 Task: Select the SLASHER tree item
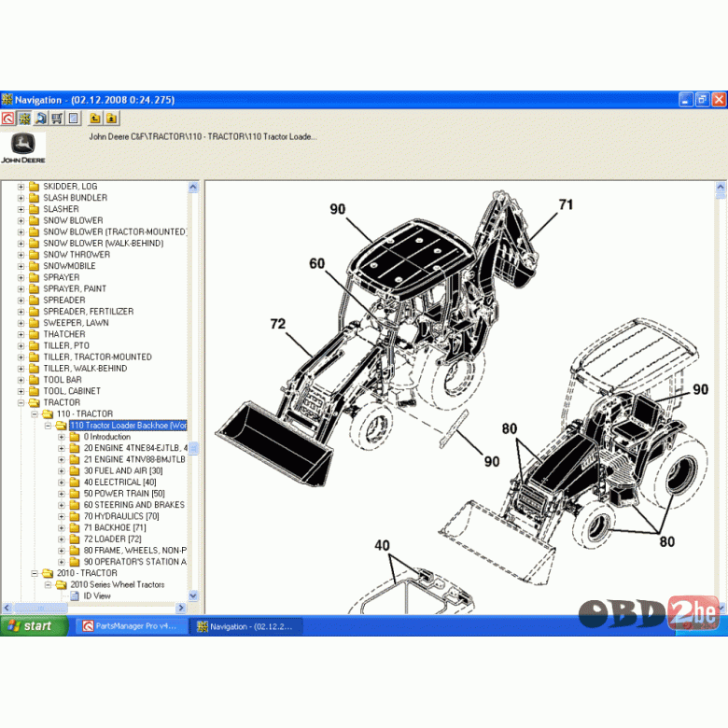pos(61,209)
